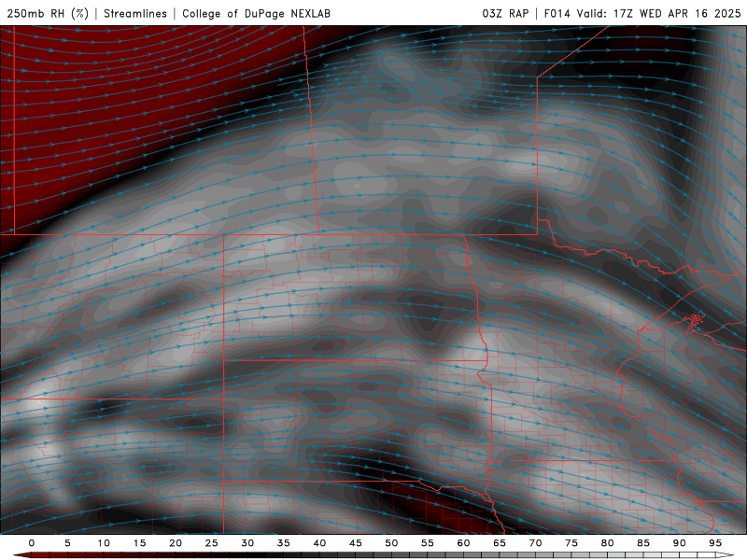Click the "250mb RH (%)" title text

49,13
